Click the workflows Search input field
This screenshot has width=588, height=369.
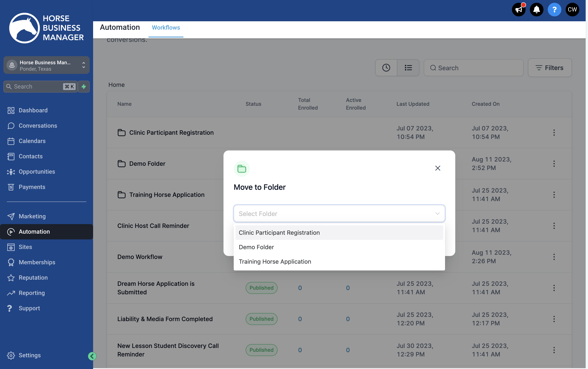pyautogui.click(x=473, y=68)
